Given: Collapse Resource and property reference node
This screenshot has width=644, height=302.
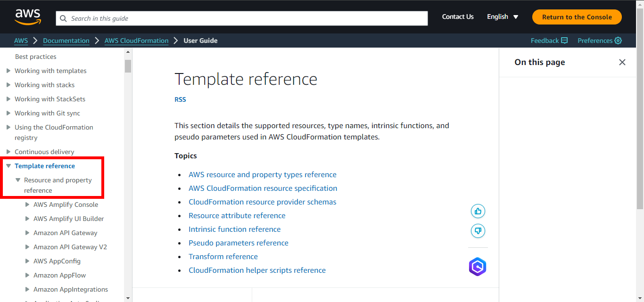Looking at the screenshot, I should coord(18,180).
